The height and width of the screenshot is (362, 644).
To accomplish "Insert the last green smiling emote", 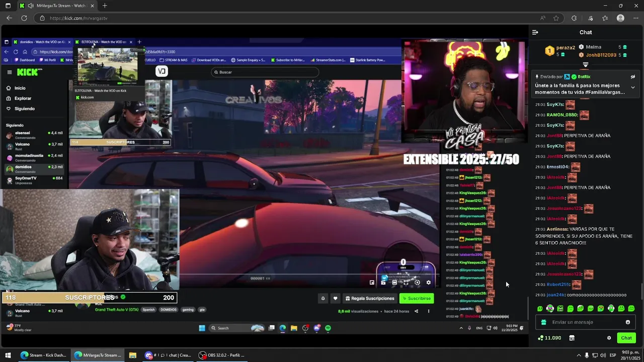I will coord(631,308).
